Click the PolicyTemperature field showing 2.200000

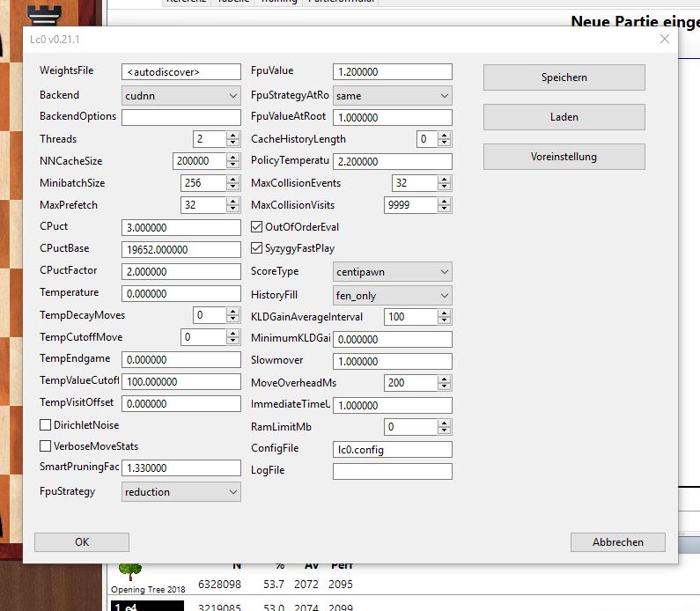click(x=393, y=161)
